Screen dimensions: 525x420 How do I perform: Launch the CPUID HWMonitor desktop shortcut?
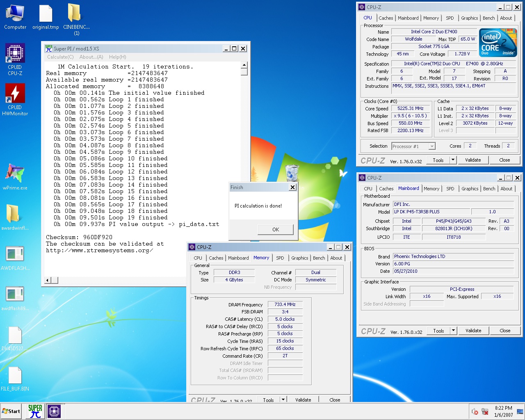coord(15,100)
